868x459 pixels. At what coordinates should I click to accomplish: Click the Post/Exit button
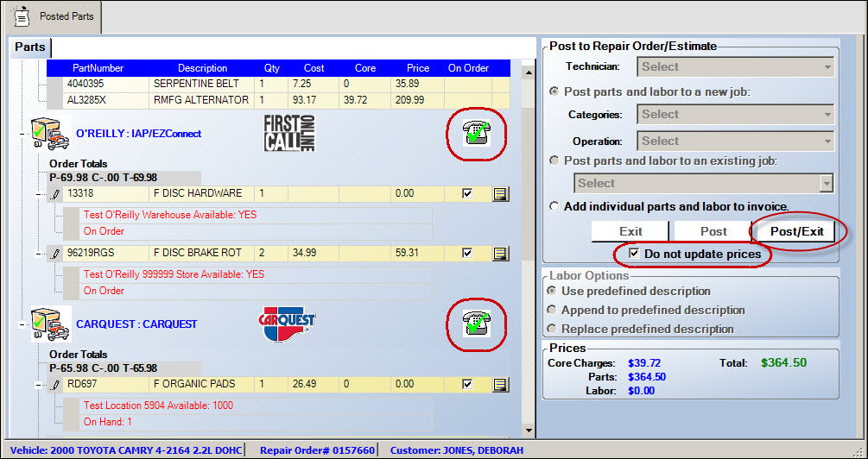point(796,231)
